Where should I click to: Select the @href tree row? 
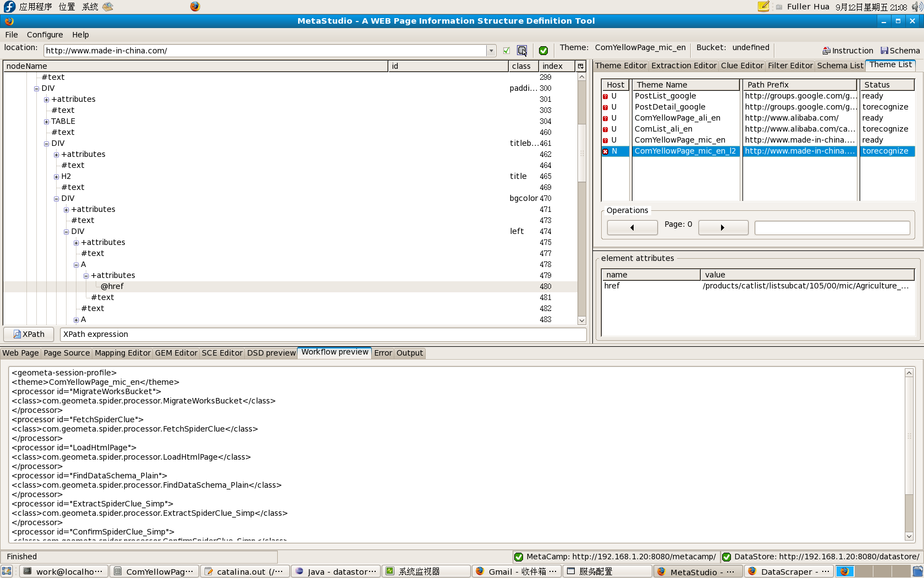click(290, 286)
